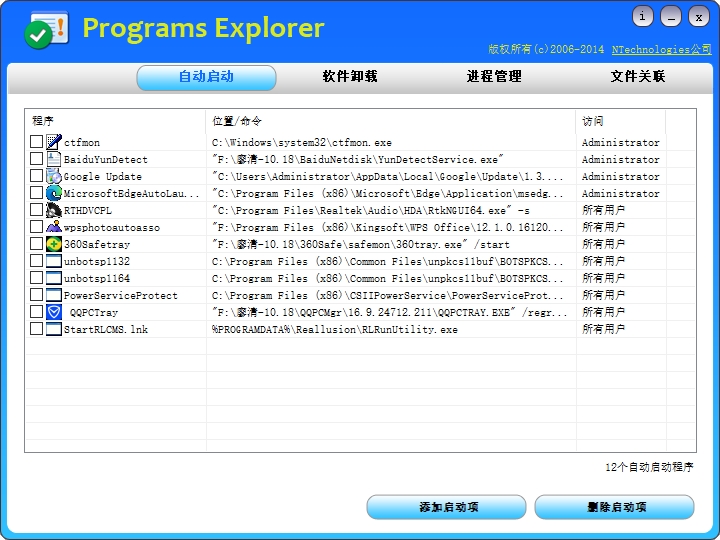Click the 360Safetray green icon
The width and height of the screenshot is (720, 540).
coord(54,244)
